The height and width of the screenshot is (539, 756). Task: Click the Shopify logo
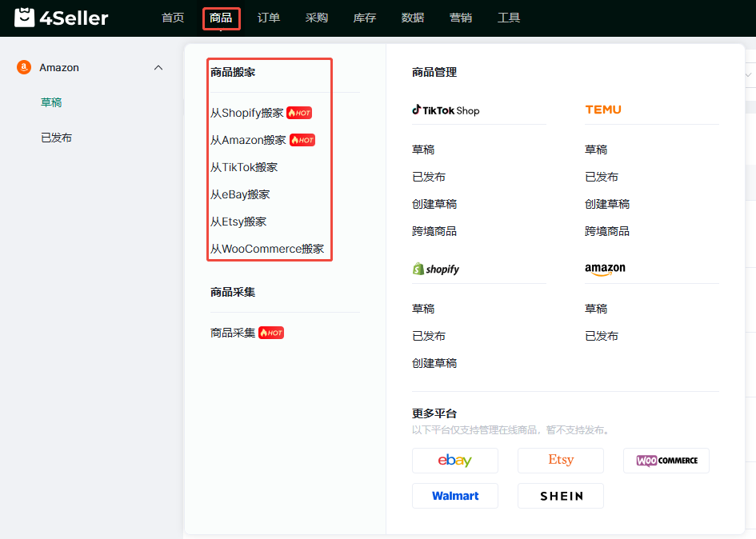click(x=436, y=269)
